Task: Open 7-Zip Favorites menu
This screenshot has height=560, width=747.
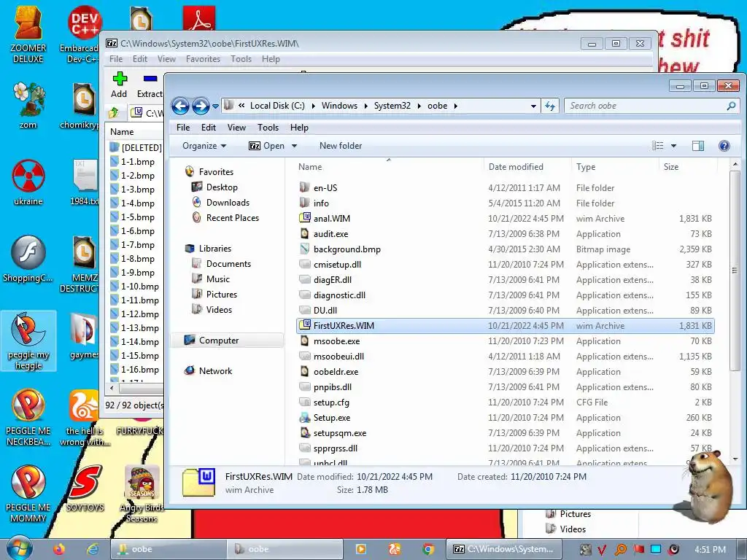Action: click(x=203, y=59)
